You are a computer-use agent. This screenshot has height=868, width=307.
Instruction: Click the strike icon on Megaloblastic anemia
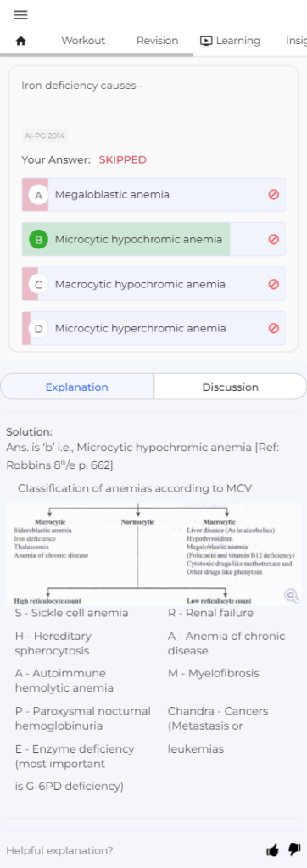pyautogui.click(x=273, y=194)
